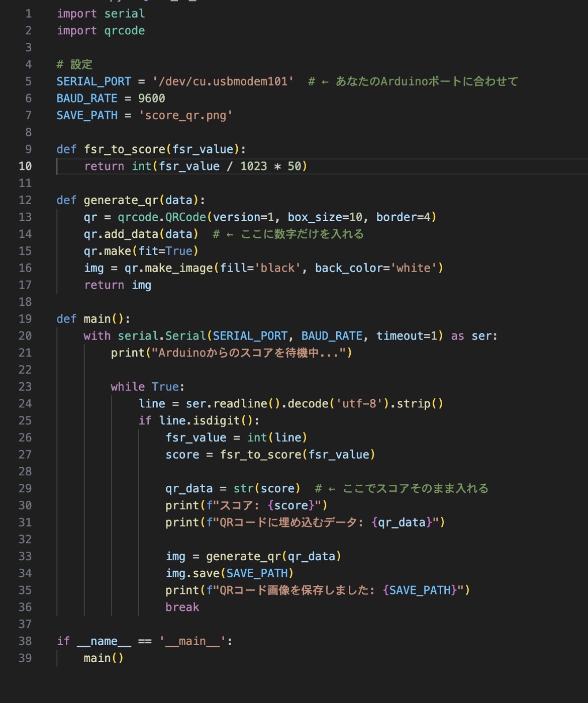The image size is (588, 703).
Task: Click fit=True argument on line 15
Action: pyautogui.click(x=165, y=251)
